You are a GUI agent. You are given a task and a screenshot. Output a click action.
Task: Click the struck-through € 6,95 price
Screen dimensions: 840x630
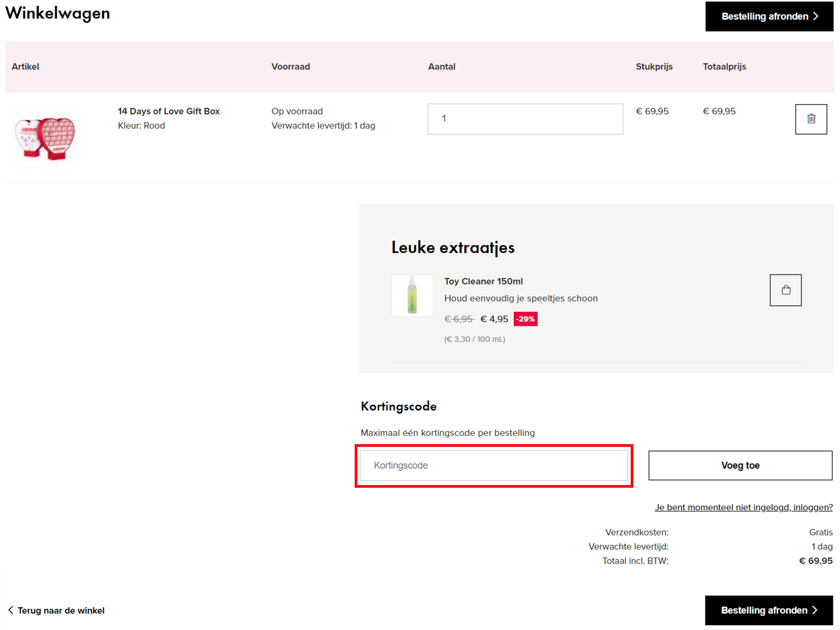459,319
